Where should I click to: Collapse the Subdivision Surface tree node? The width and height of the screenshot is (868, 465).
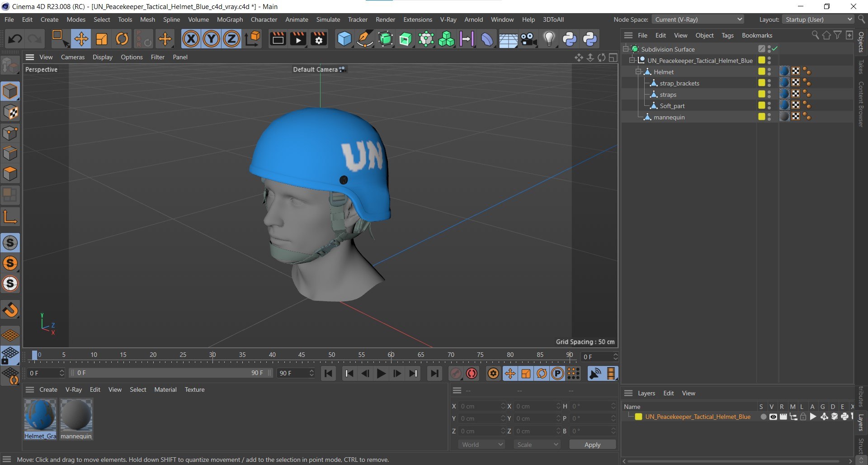[626, 49]
